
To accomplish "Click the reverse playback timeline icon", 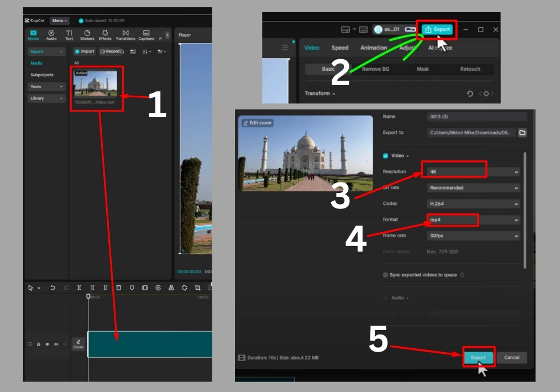I will click(158, 288).
